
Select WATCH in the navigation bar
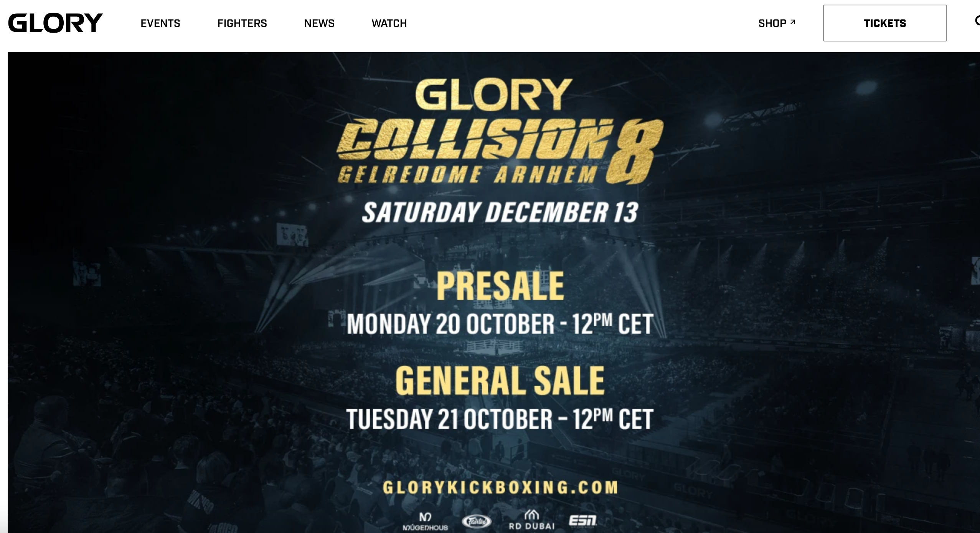[x=389, y=23]
